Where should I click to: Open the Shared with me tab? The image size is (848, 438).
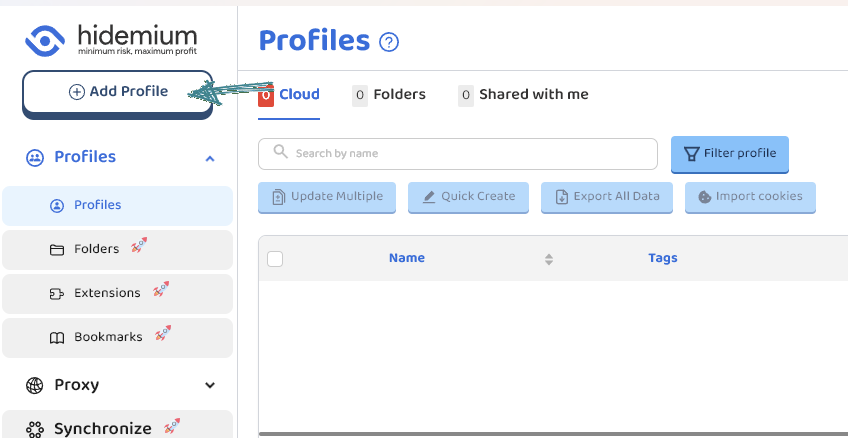point(533,95)
